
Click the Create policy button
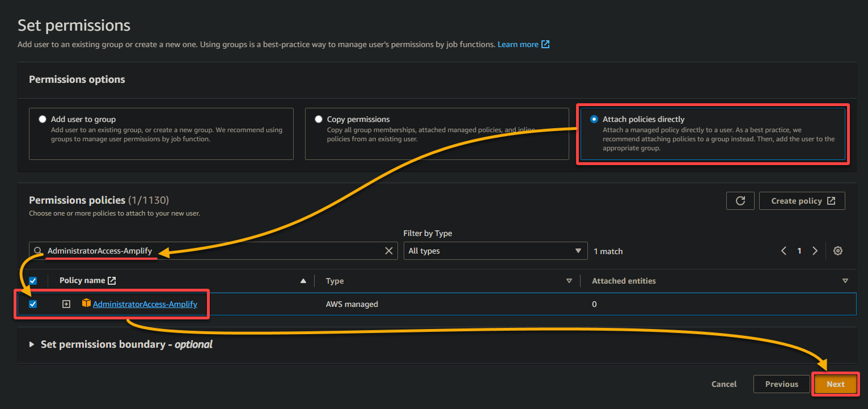coord(802,201)
